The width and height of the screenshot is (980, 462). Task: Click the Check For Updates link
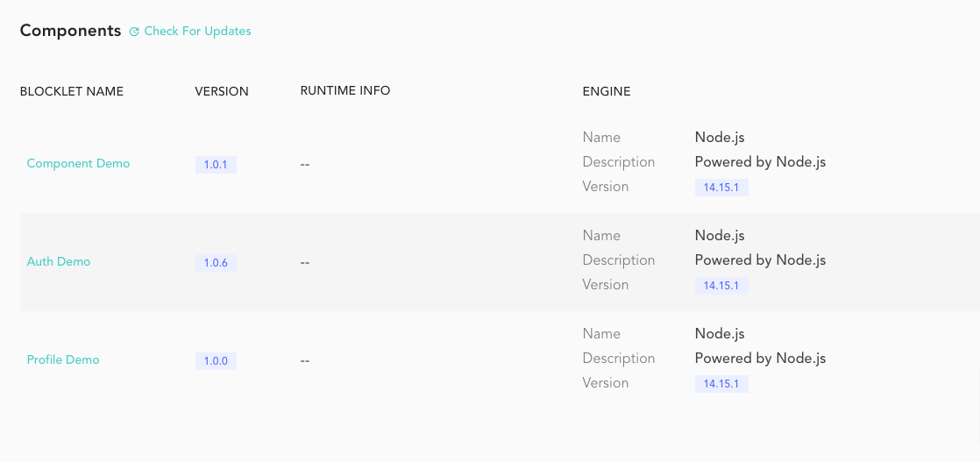[x=197, y=32]
